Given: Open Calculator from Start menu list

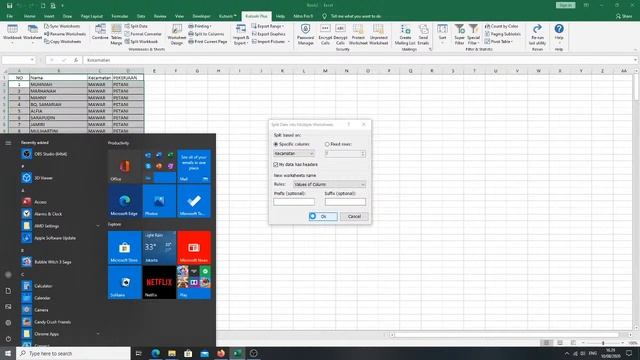Looking at the screenshot, I should [x=43, y=286].
